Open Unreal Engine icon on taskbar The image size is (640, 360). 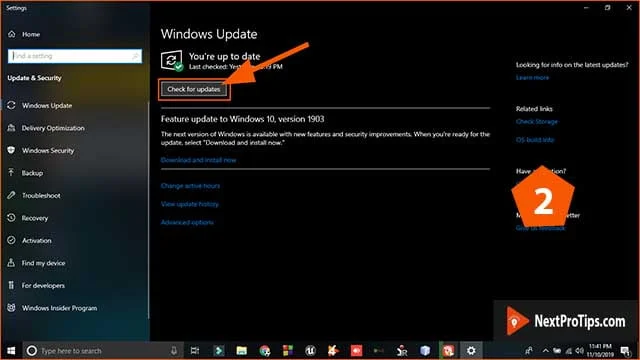310,351
